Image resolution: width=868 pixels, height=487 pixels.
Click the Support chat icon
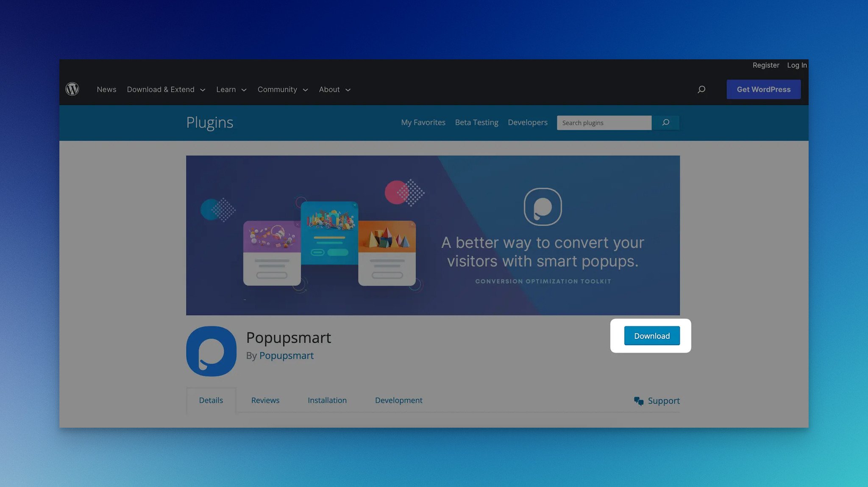638,400
